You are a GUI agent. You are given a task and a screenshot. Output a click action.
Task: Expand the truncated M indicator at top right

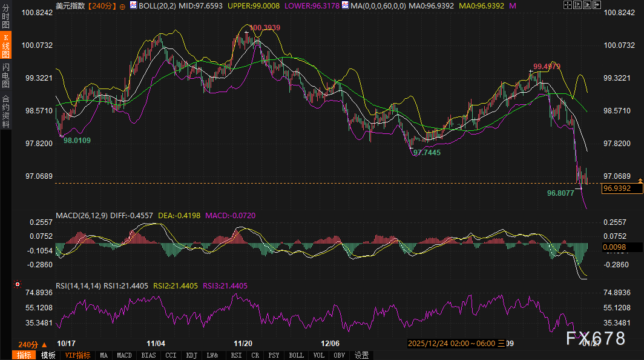tap(496, 5)
